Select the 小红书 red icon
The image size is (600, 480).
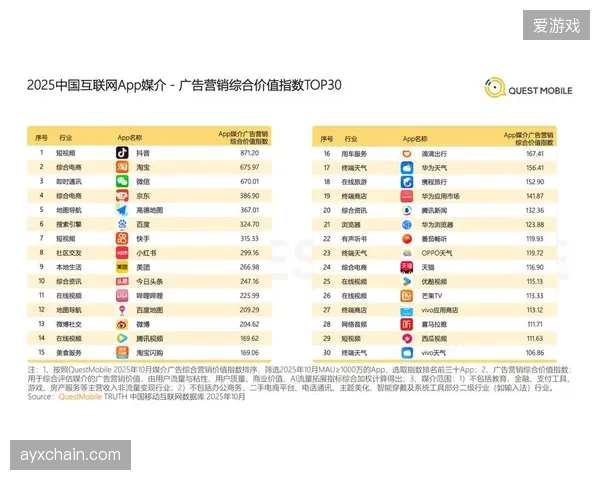coord(122,253)
